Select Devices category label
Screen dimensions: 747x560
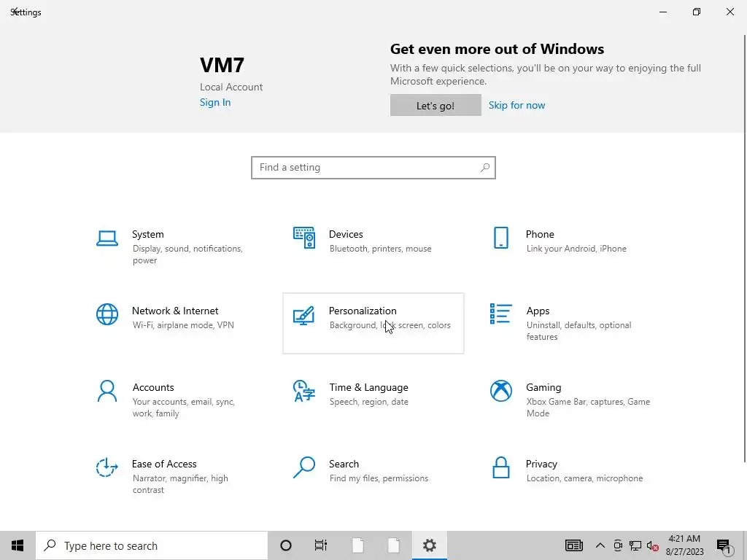pyautogui.click(x=346, y=234)
